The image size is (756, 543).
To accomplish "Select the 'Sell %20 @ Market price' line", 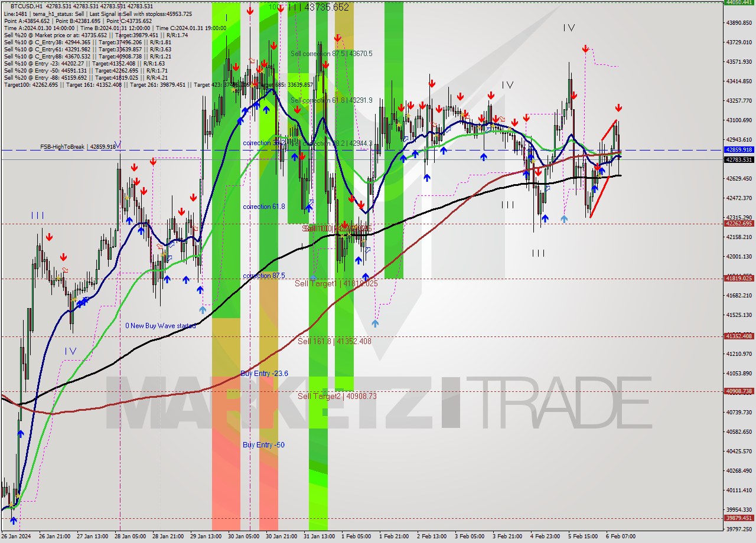I will pyautogui.click(x=96, y=35).
